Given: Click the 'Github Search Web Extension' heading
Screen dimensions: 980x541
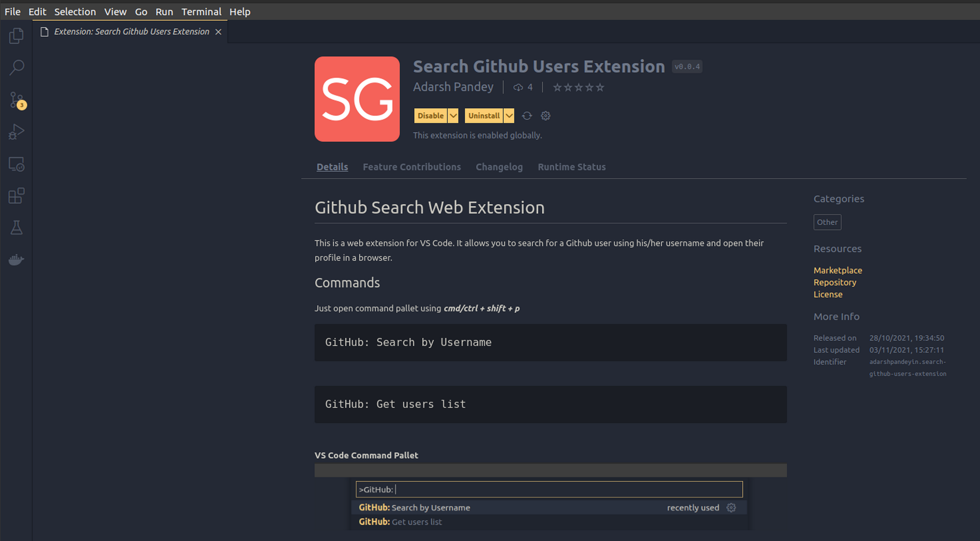Looking at the screenshot, I should [429, 207].
